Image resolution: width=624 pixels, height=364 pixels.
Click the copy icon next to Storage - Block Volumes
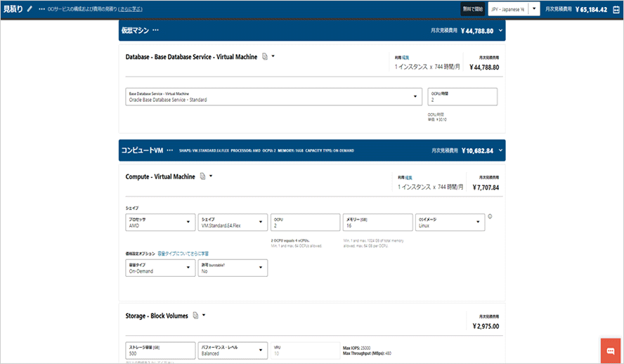195,316
